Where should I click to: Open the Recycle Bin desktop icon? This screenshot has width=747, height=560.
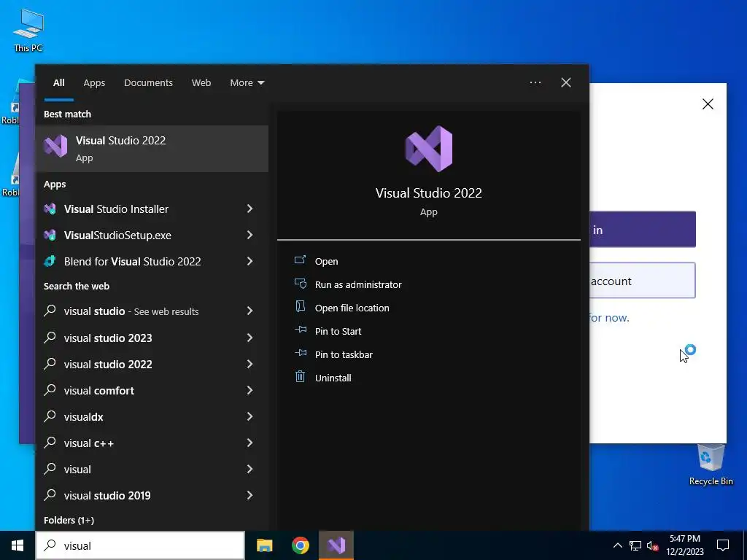click(711, 464)
